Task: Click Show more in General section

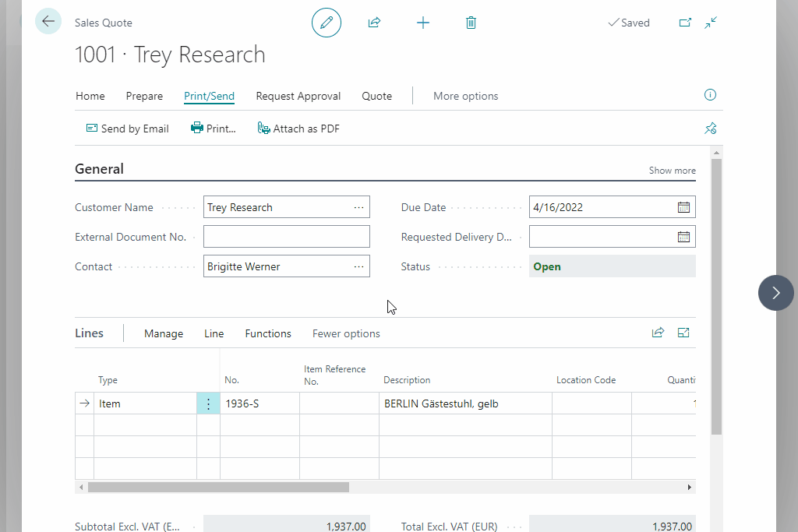Action: click(x=672, y=171)
